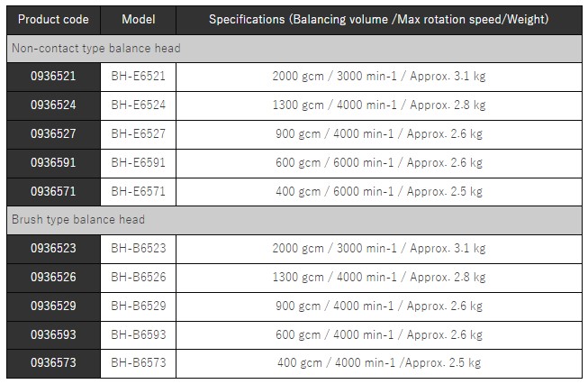The height and width of the screenshot is (384, 588).
Task: Click product code 0936571
Action: pyautogui.click(x=52, y=191)
